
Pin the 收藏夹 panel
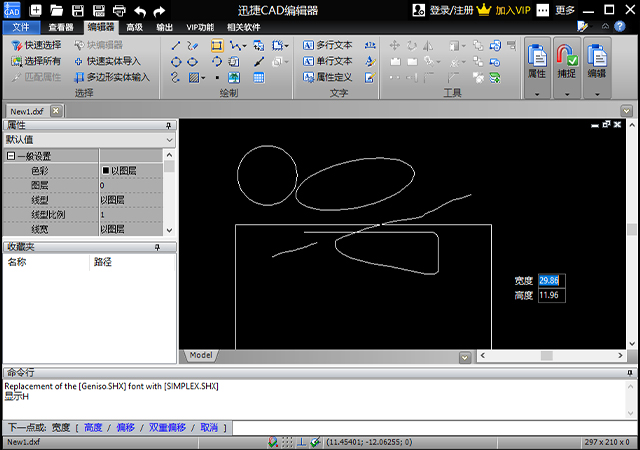click(x=158, y=247)
